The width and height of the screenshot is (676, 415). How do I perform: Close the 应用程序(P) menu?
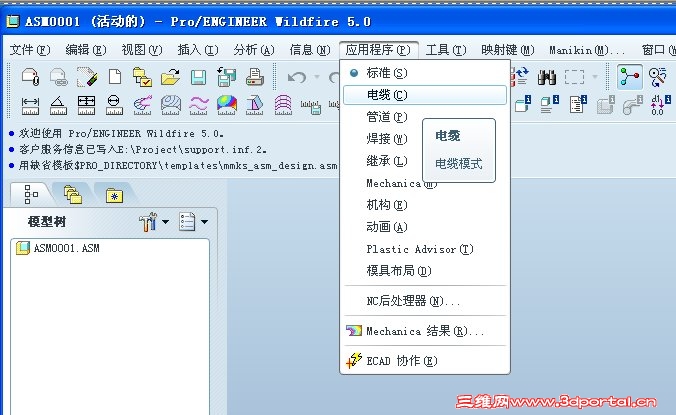[378, 50]
